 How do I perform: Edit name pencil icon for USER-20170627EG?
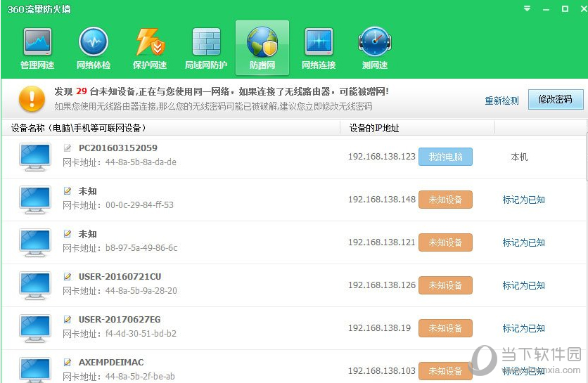68,319
